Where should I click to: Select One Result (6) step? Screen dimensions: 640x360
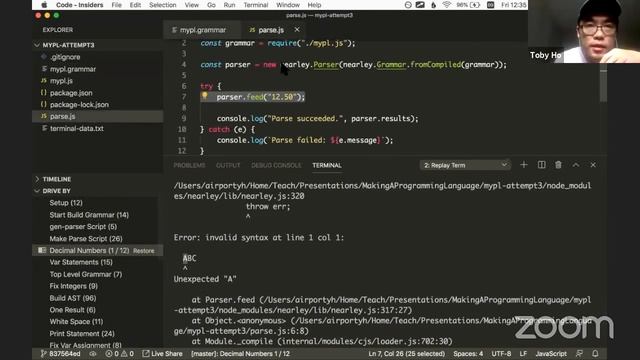coord(72,310)
